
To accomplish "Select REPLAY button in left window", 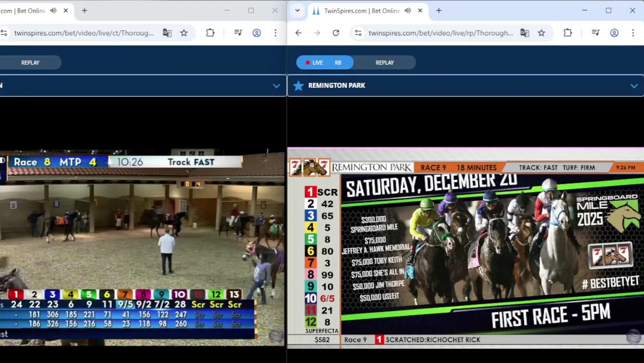I will coord(30,63).
